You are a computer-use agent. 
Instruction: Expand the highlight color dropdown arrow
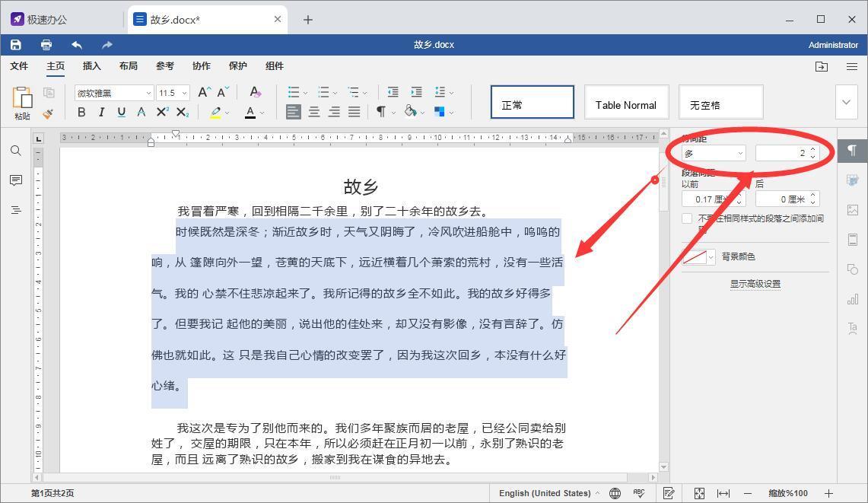[x=227, y=112]
